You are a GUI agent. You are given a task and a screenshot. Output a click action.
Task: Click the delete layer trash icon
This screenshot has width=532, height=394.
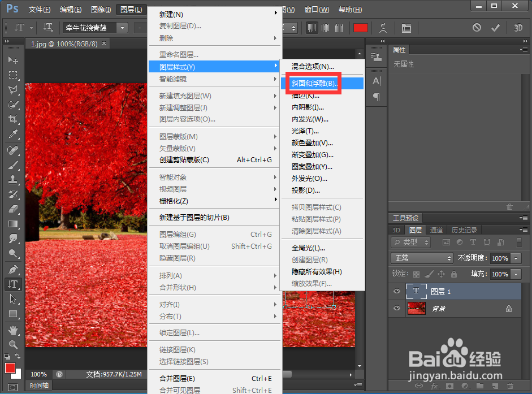point(509,386)
